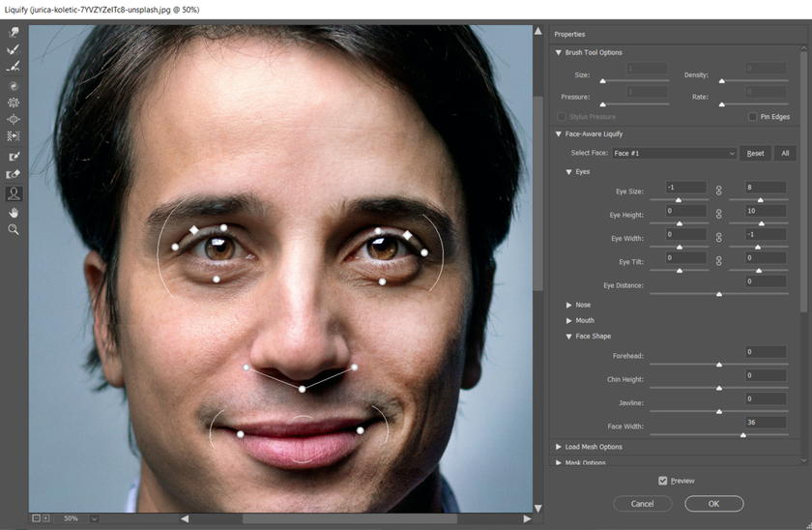Click the Reset button

(x=755, y=154)
